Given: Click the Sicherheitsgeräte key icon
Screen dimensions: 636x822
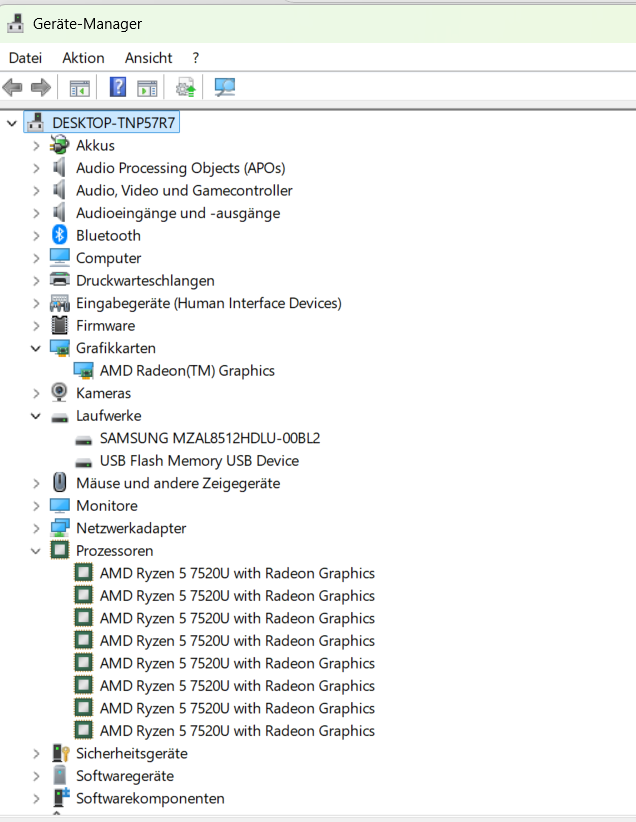Looking at the screenshot, I should tap(61, 753).
